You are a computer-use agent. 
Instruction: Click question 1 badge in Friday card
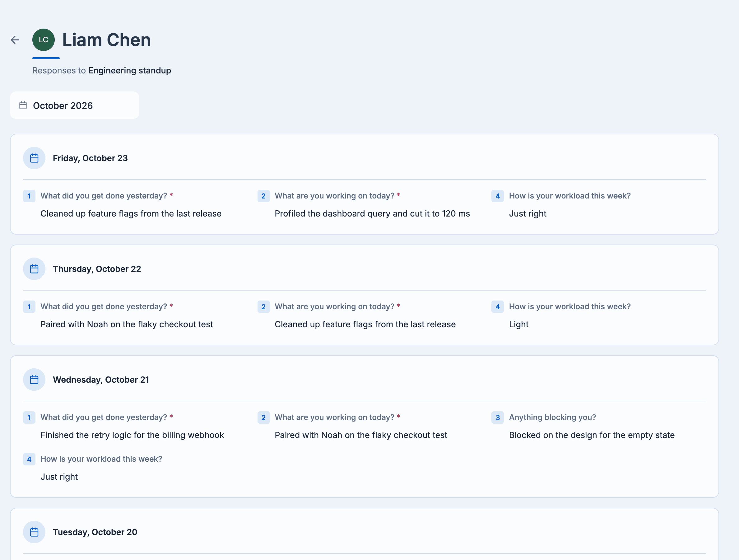coord(29,196)
